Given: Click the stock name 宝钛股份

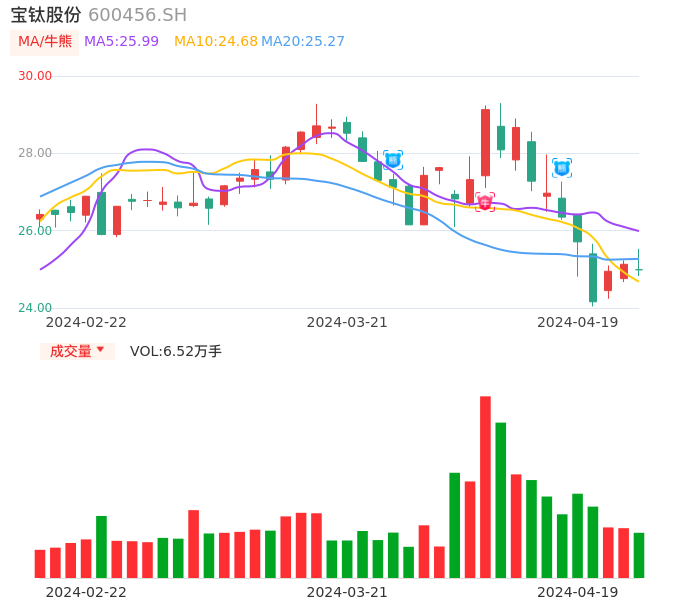Looking at the screenshot, I should pyautogui.click(x=46, y=15).
